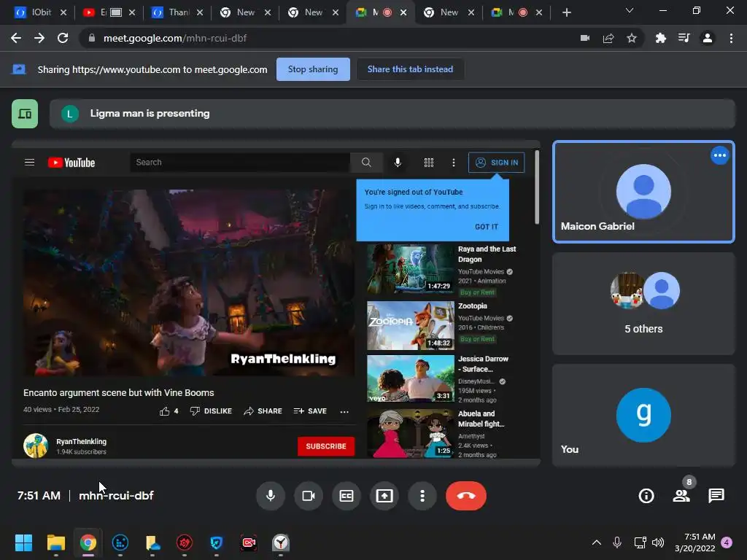747x560 pixels.
Task: Click camera permission icon in address bar
Action: pyautogui.click(x=585, y=38)
